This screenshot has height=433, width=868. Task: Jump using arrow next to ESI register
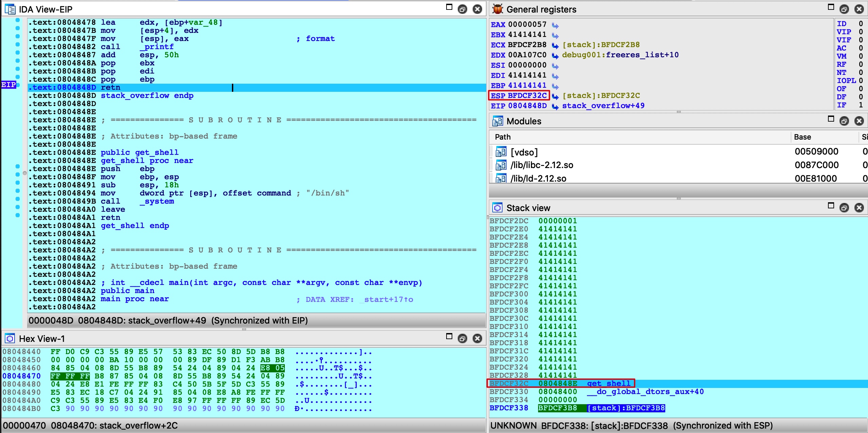[x=555, y=66]
